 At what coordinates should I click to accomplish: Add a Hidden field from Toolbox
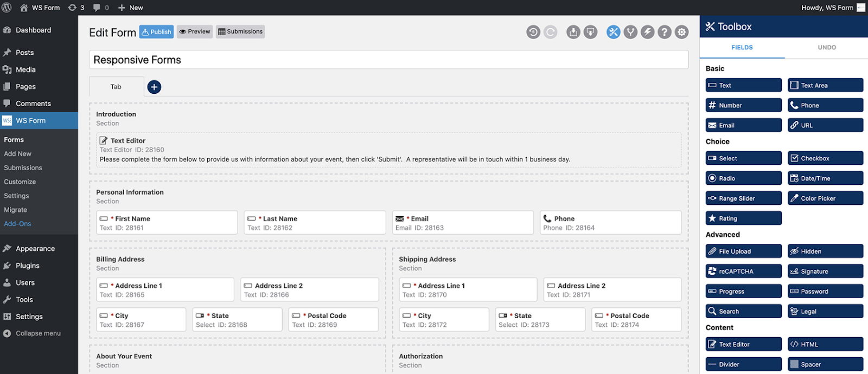pyautogui.click(x=825, y=252)
